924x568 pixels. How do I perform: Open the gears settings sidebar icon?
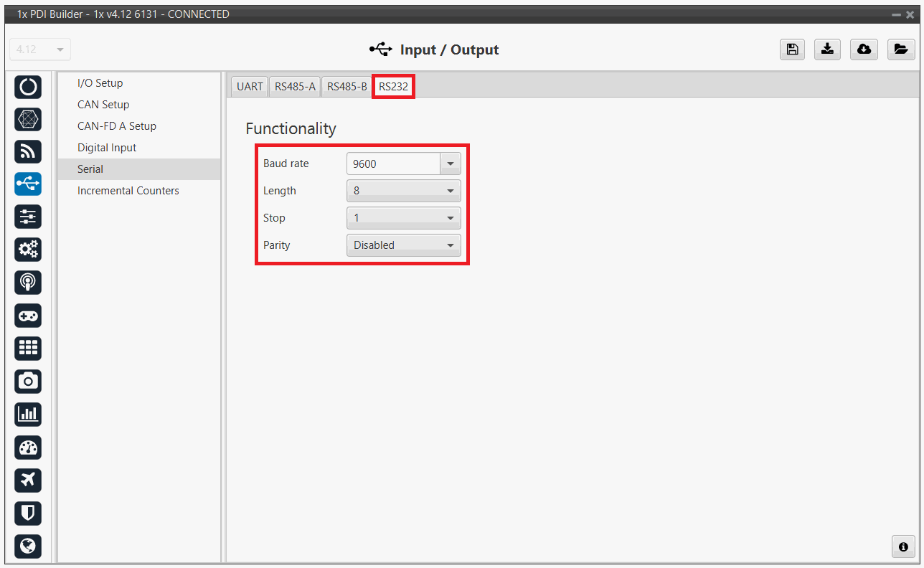coord(28,250)
